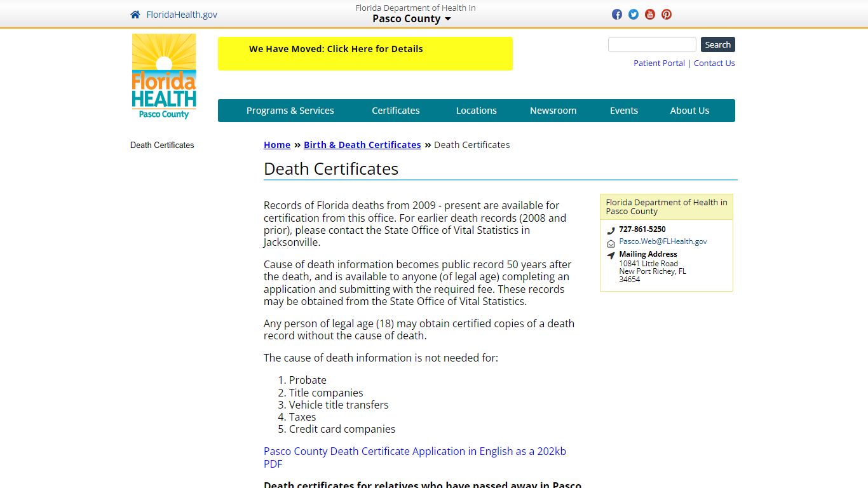Click the 10841 Little Road address text
This screenshot has height=488, width=868.
pos(649,264)
